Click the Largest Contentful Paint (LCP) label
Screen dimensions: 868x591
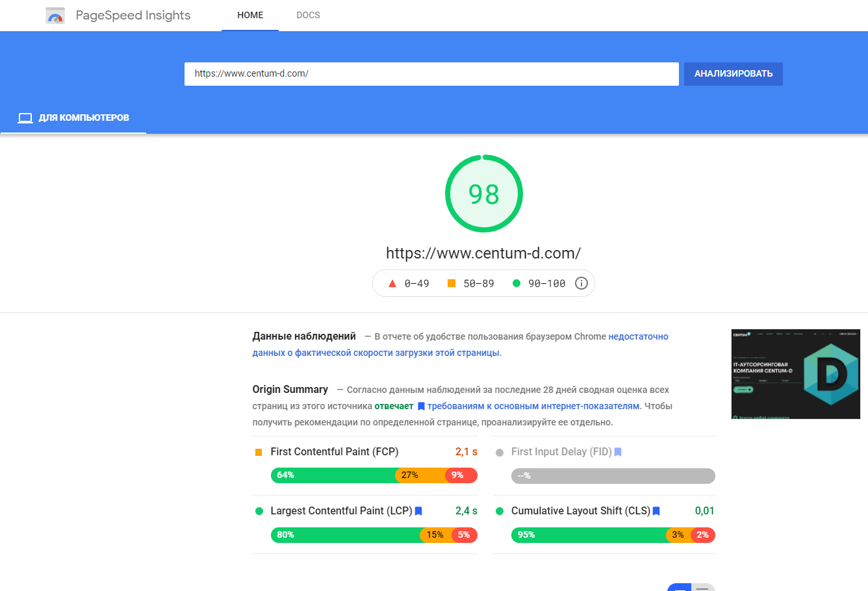click(342, 511)
